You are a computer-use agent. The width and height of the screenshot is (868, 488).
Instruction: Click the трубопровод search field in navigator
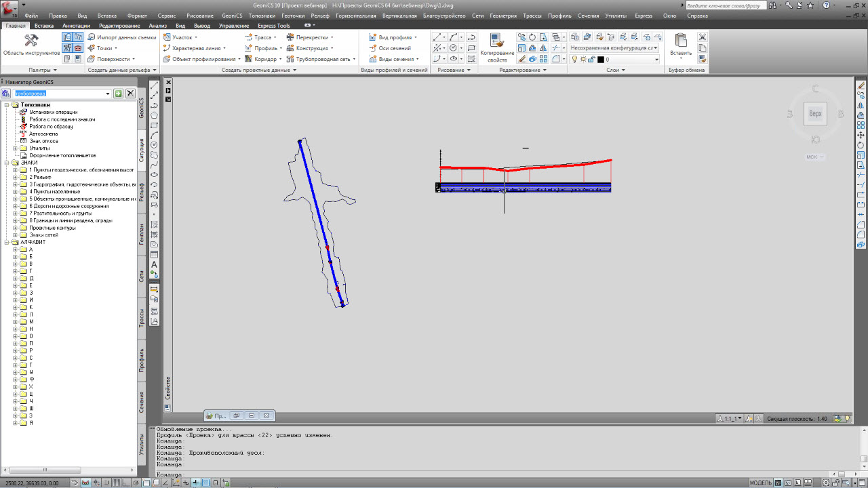coord(61,94)
